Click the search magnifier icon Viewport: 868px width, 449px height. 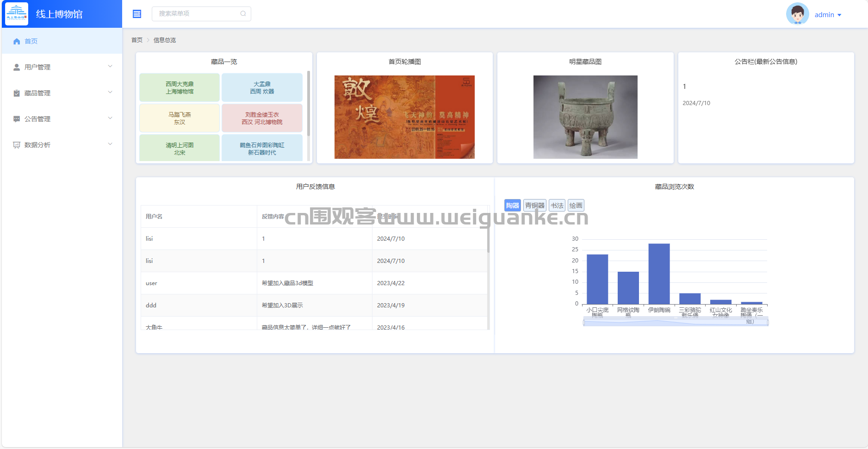point(243,13)
